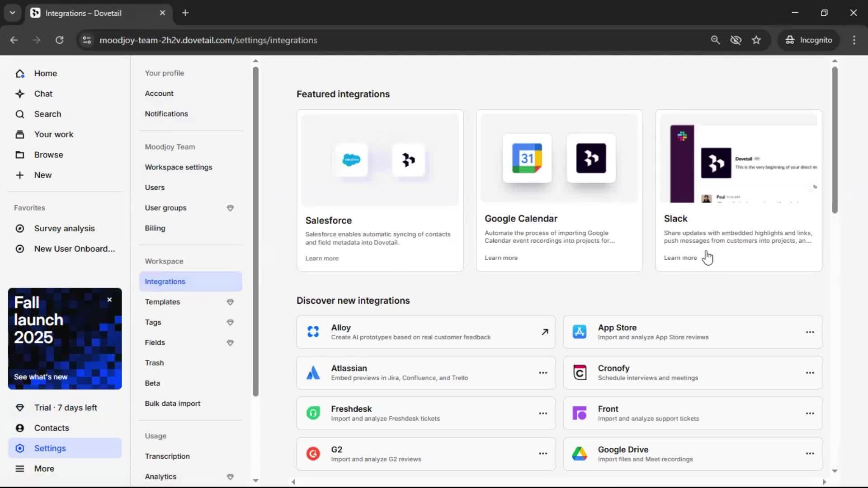Open the Front integration three-dot menu
868x488 pixels.
[x=810, y=413]
